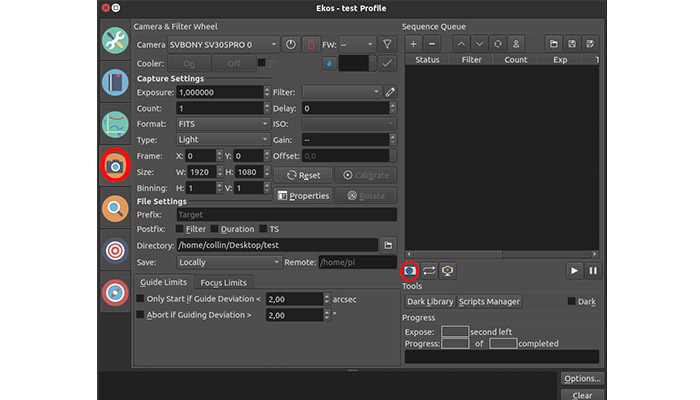
Task: Open the Camera SVBONY SV305PRO dropdown
Action: tap(223, 44)
